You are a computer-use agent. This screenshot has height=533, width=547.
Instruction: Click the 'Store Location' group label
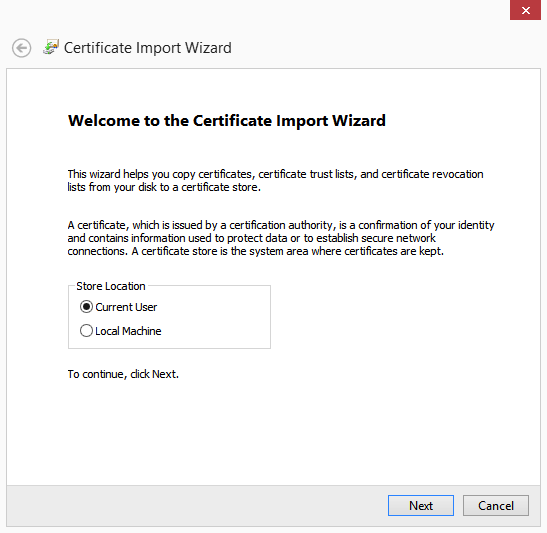111,286
